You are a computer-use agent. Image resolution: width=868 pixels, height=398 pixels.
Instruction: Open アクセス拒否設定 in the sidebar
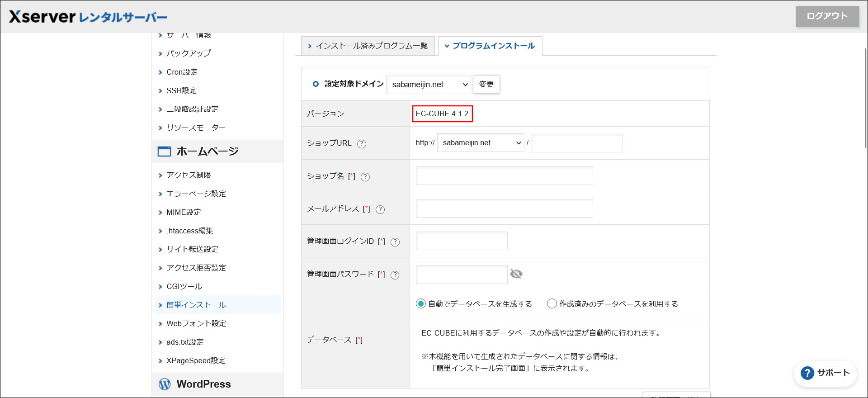196,268
